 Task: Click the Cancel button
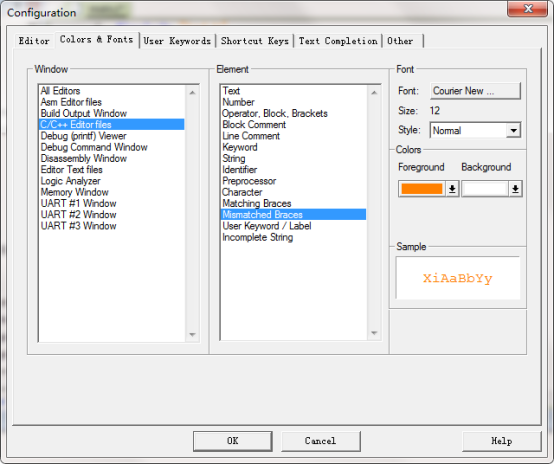(320, 441)
